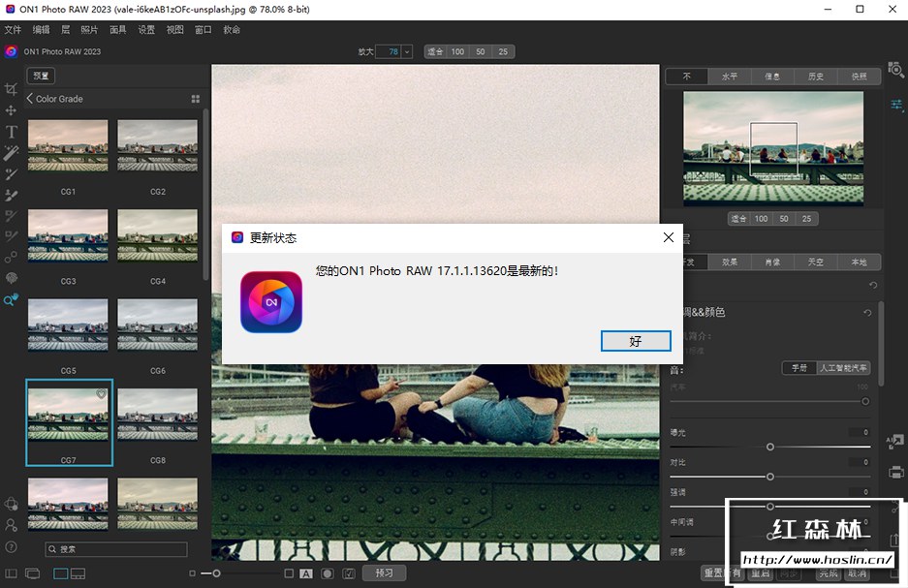This screenshot has width=908, height=588.
Task: Switch to single image view mode
Action: [x=61, y=573]
